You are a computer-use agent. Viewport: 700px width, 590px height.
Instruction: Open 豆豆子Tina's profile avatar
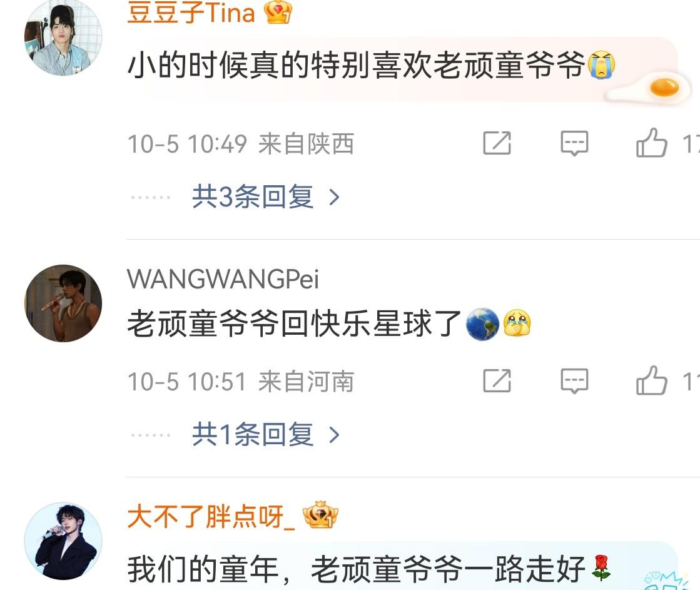click(x=63, y=38)
